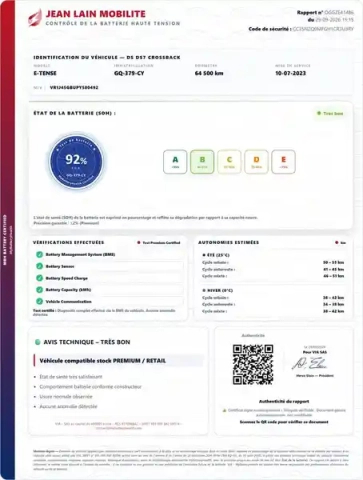Click green check beside Battery Speed Charge
This screenshot has width=363, height=480.
point(39,278)
